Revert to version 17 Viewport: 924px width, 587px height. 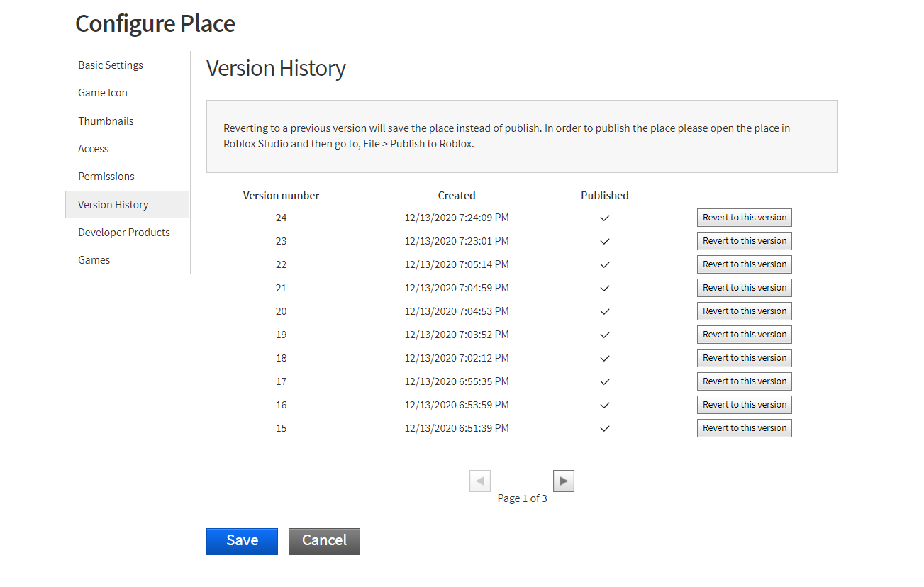[745, 381]
